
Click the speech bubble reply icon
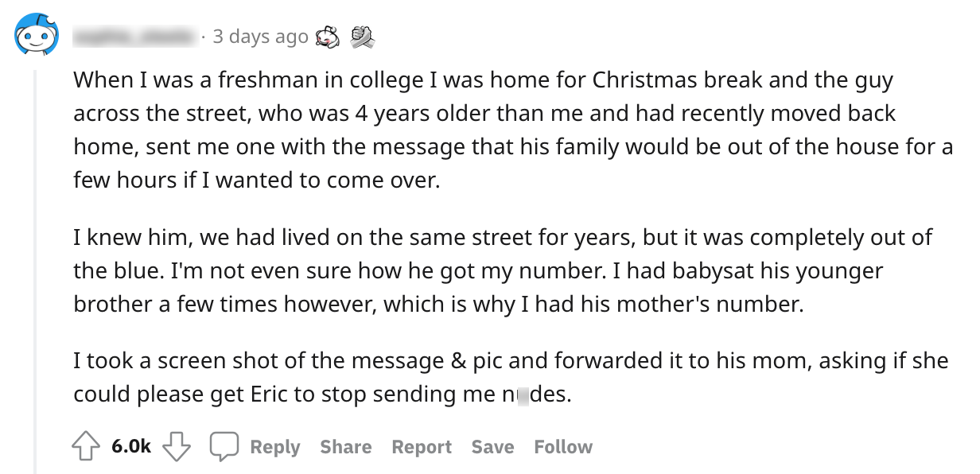click(x=224, y=447)
